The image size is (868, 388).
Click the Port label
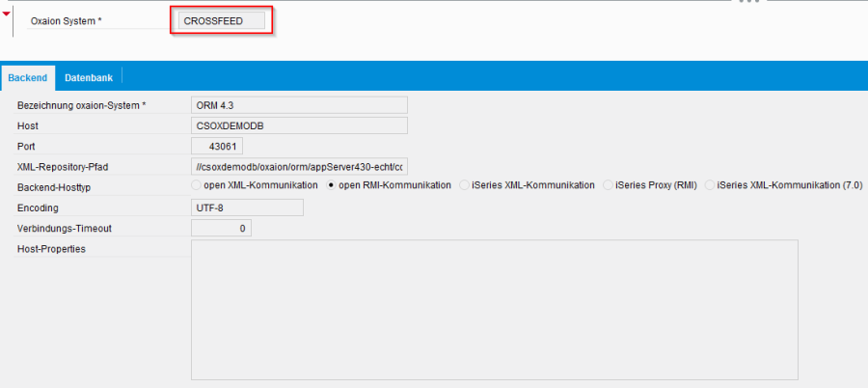pyautogui.click(x=26, y=147)
